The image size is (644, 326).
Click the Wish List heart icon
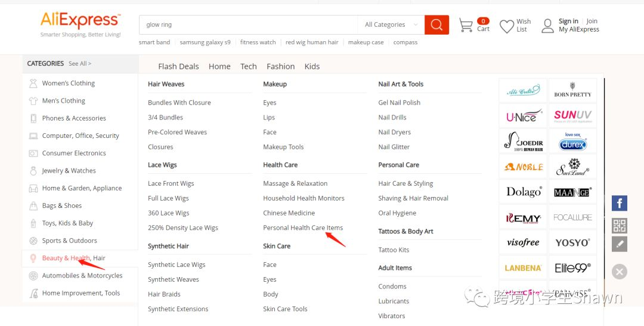pos(506,26)
